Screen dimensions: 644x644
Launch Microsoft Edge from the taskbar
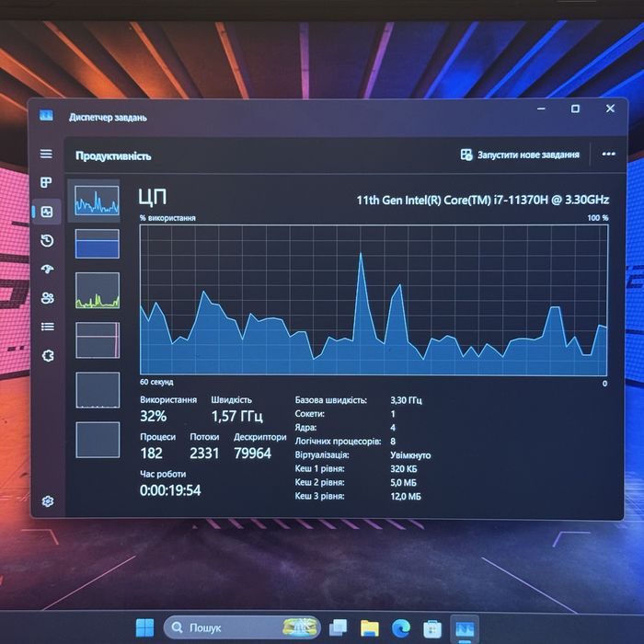pos(401,628)
